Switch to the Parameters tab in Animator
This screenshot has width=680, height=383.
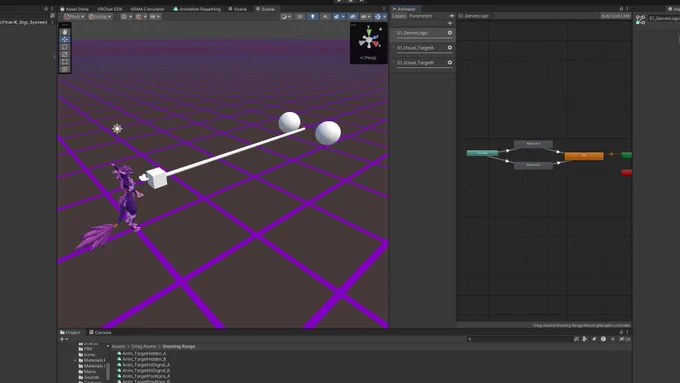pyautogui.click(x=421, y=16)
